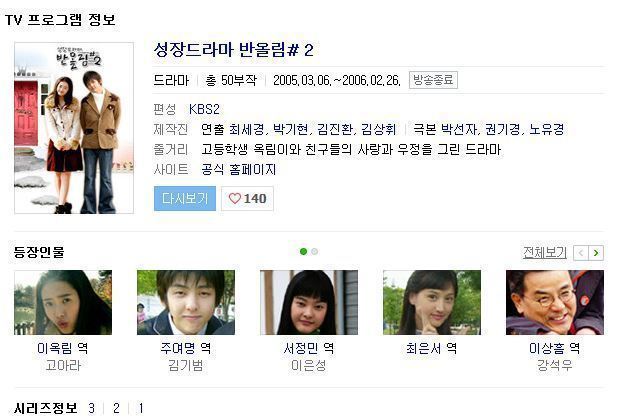Go to previous cast page arrow

[x=581, y=253]
